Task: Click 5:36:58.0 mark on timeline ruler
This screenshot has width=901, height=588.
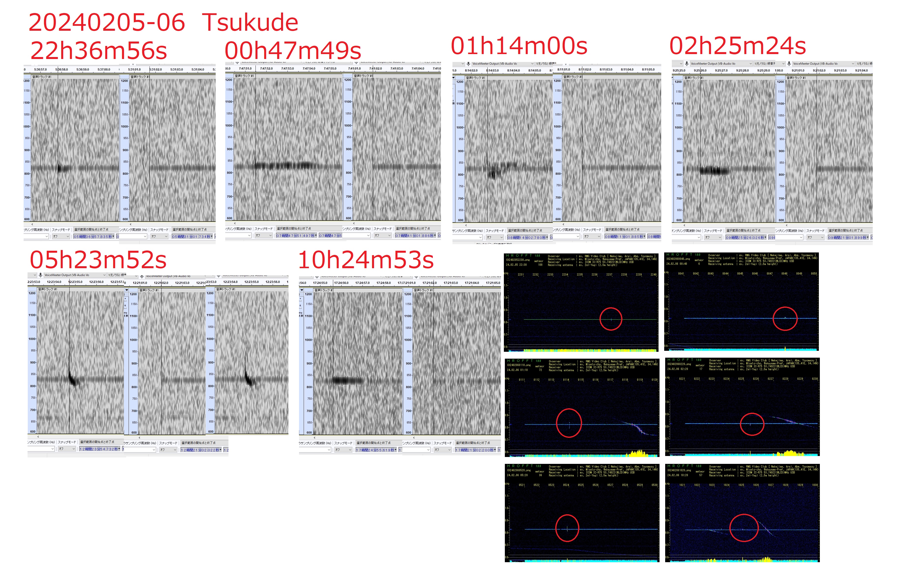Action: tap(62, 70)
